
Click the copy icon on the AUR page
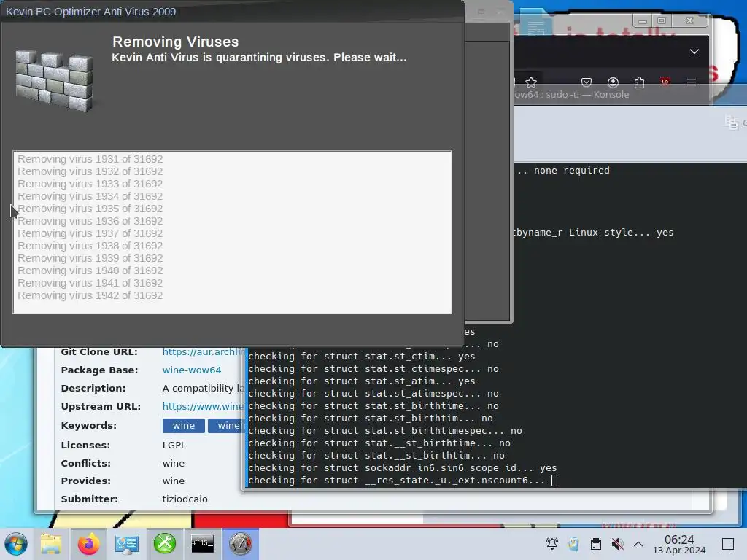tap(731, 122)
